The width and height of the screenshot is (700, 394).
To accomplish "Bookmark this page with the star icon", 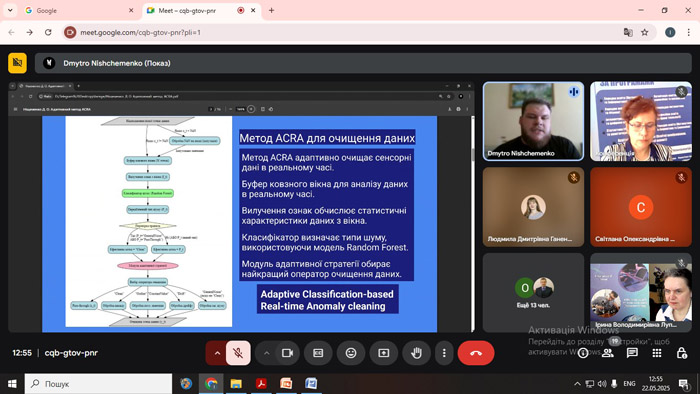I will click(x=645, y=32).
